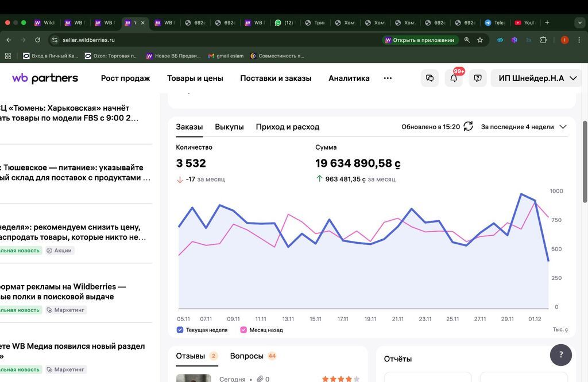This screenshot has height=382, width=588.
Task: Switch to the WhatsApp browser tab
Action: tap(284, 23)
